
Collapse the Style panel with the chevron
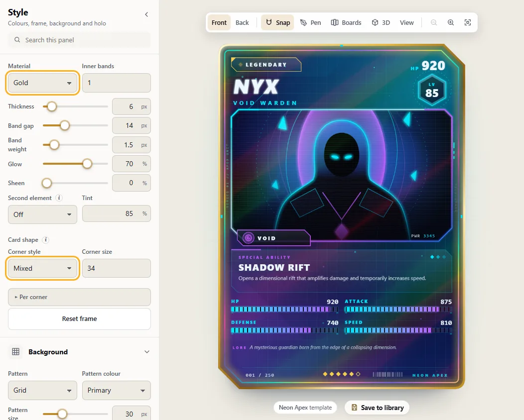[146, 14]
